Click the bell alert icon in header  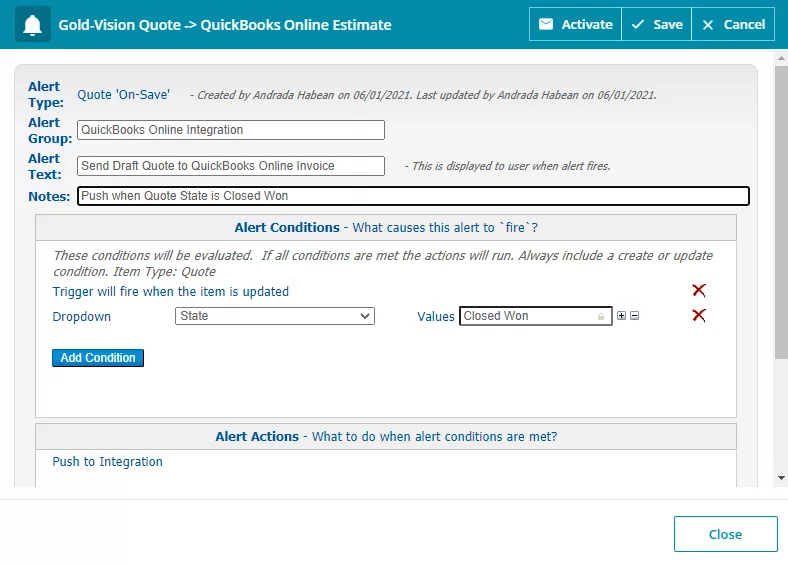(x=33, y=24)
